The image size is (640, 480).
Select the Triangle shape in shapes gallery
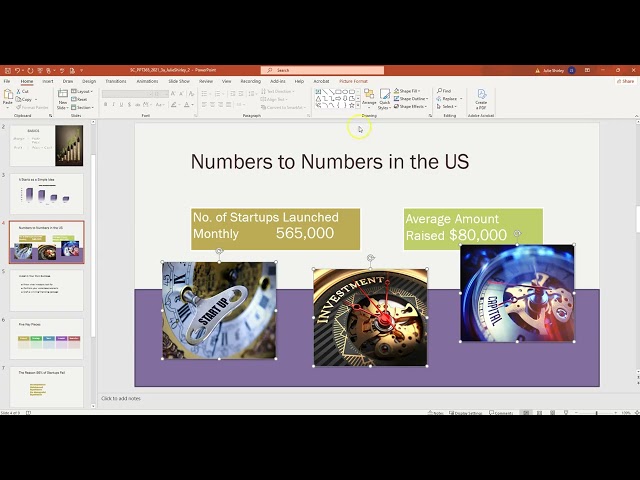coord(318,98)
